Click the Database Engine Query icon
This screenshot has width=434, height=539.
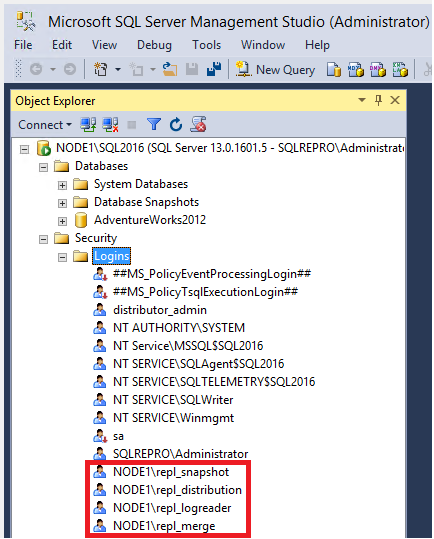pos(333,69)
